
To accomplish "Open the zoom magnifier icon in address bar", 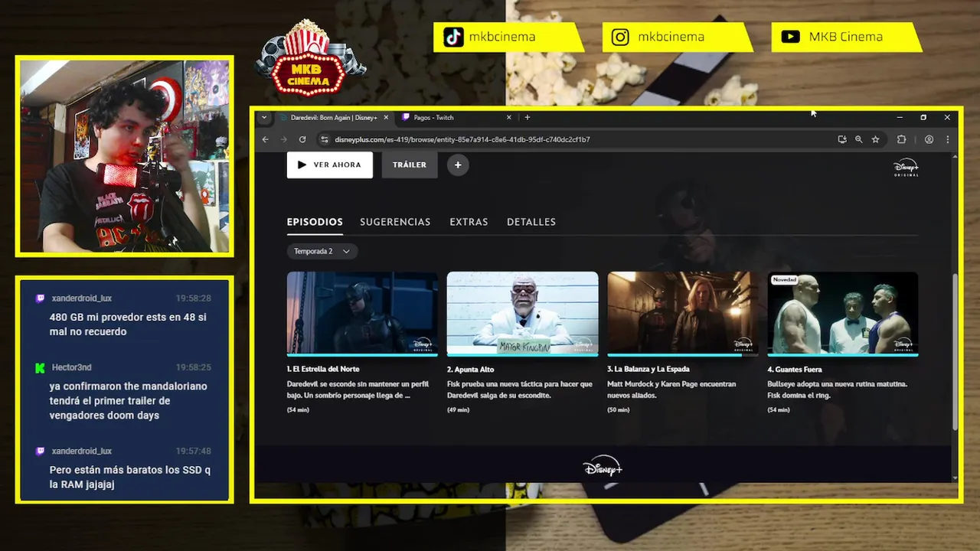I will pyautogui.click(x=858, y=139).
